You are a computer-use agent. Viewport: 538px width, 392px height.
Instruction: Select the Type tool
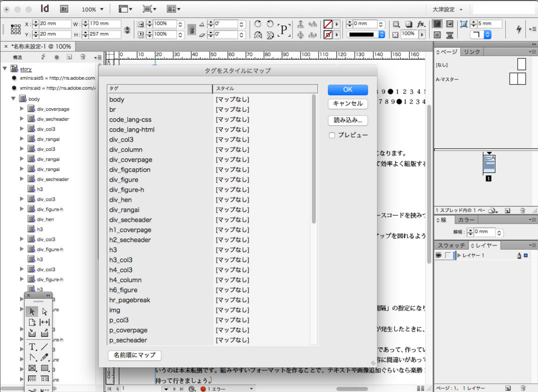32,347
